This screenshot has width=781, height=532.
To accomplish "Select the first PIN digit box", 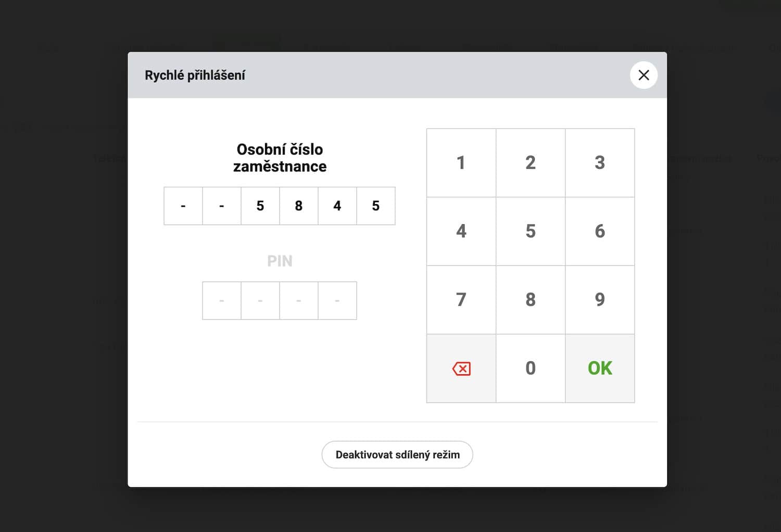I will click(222, 301).
